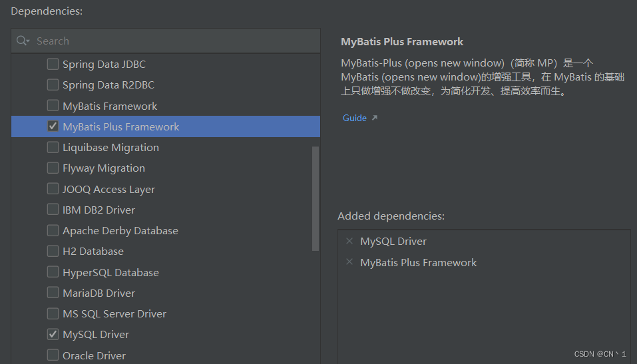Remove MyBatis Plus Framework from added dependencies
This screenshot has height=364, width=637.
pyautogui.click(x=349, y=262)
